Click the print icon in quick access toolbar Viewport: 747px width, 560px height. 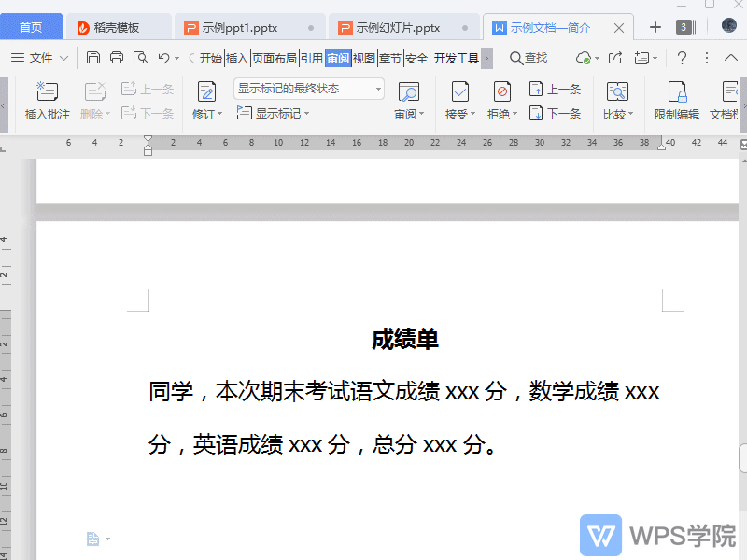tap(116, 57)
